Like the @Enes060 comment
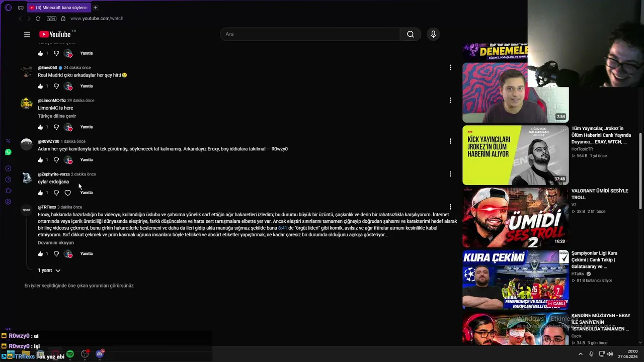 [41, 86]
